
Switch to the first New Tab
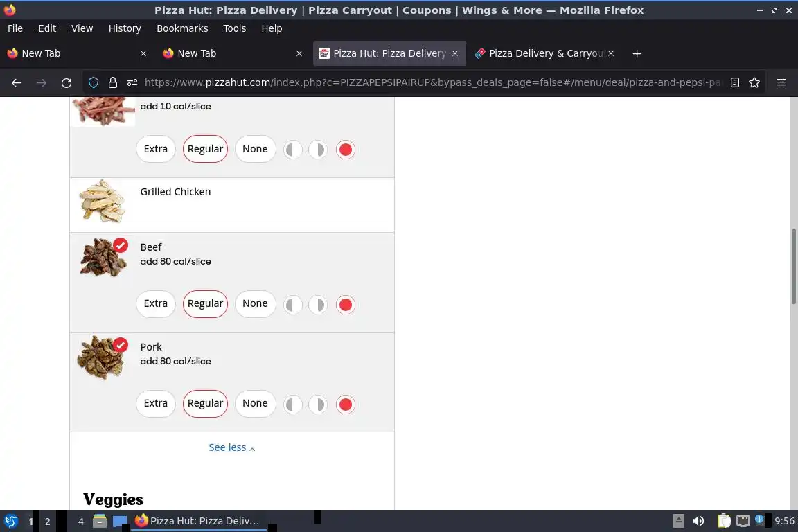76,53
